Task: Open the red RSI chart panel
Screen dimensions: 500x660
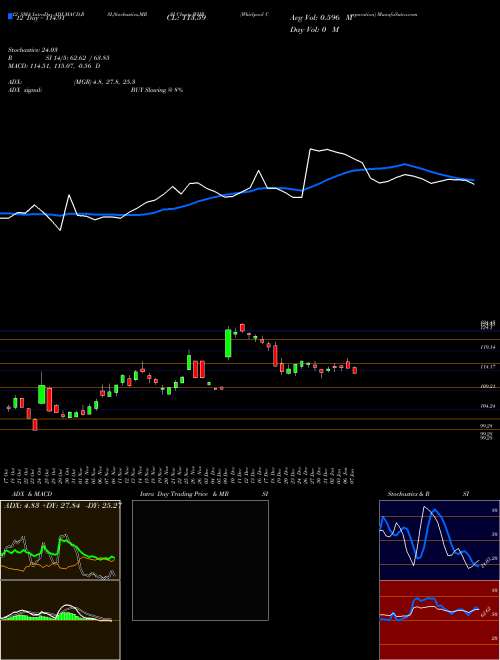Action: click(439, 620)
